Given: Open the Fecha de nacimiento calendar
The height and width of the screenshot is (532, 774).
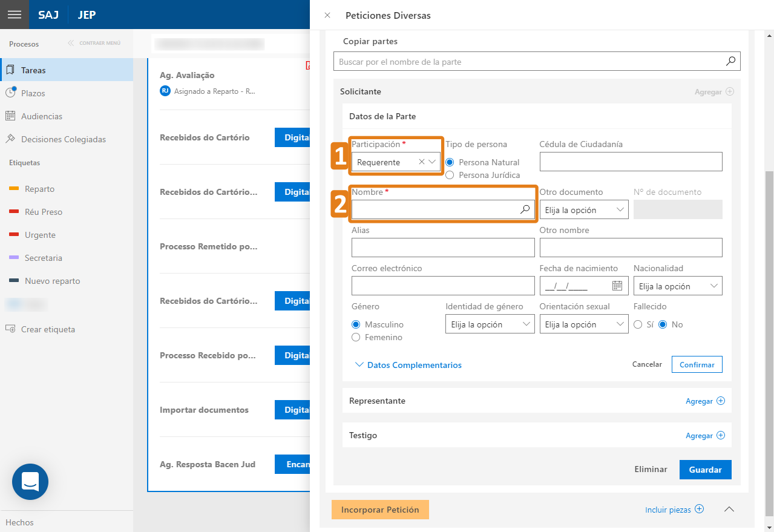Looking at the screenshot, I should coord(617,286).
